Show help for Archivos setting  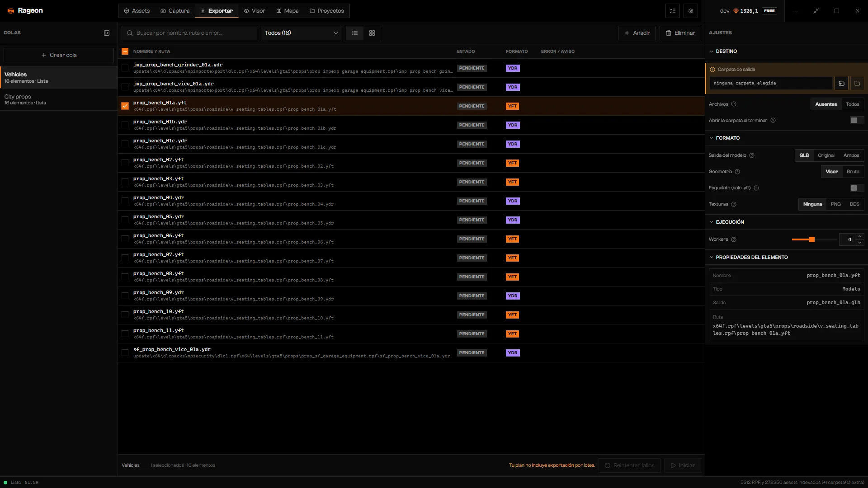734,104
